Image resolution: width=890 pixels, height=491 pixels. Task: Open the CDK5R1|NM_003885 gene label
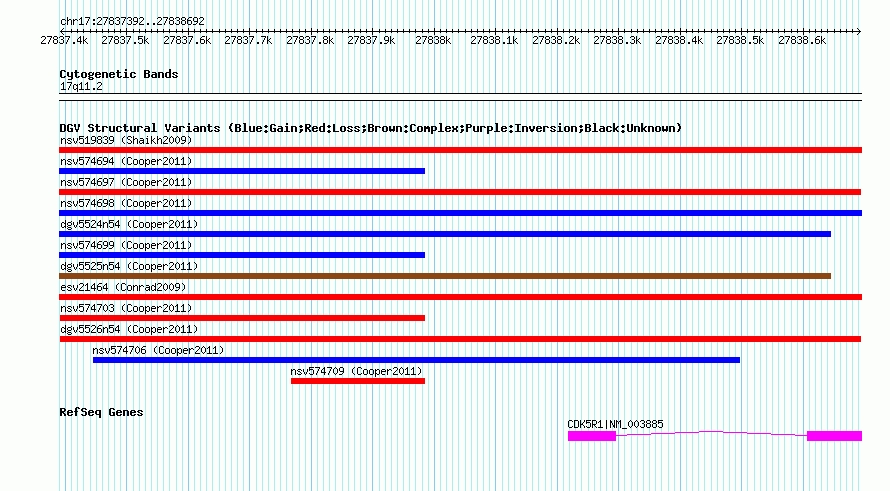(615, 424)
